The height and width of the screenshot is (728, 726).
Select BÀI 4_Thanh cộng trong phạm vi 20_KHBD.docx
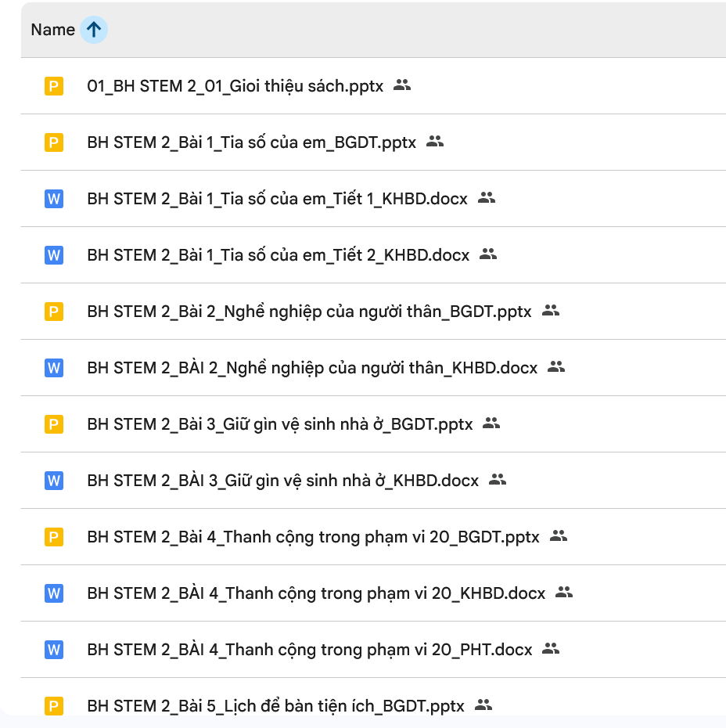click(x=316, y=593)
